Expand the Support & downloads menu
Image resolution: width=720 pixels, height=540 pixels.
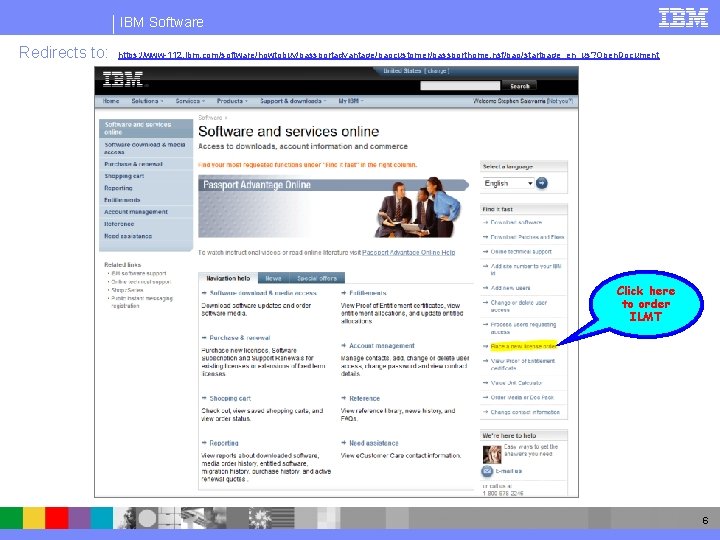(293, 101)
